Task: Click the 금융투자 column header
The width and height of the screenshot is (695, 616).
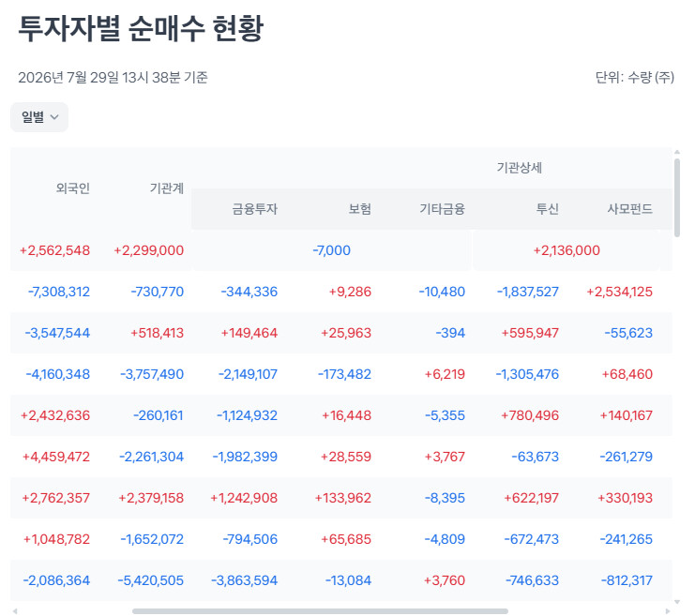Action: tap(255, 209)
